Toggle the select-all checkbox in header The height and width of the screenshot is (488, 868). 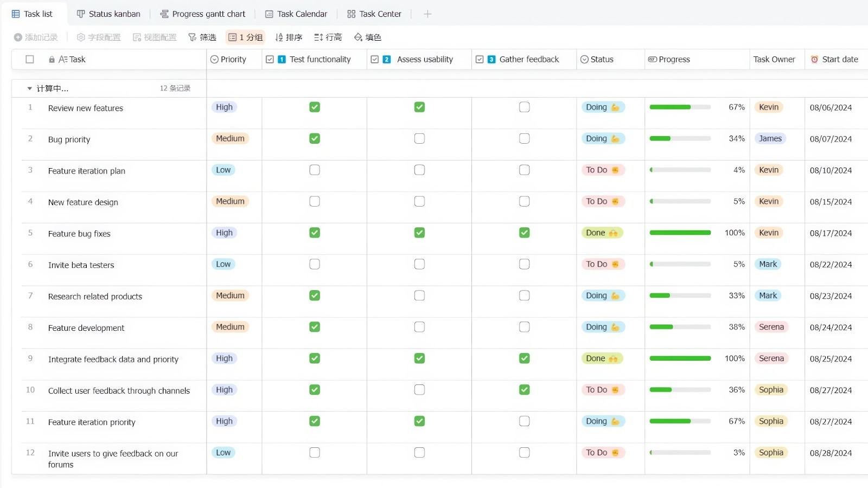tap(30, 59)
